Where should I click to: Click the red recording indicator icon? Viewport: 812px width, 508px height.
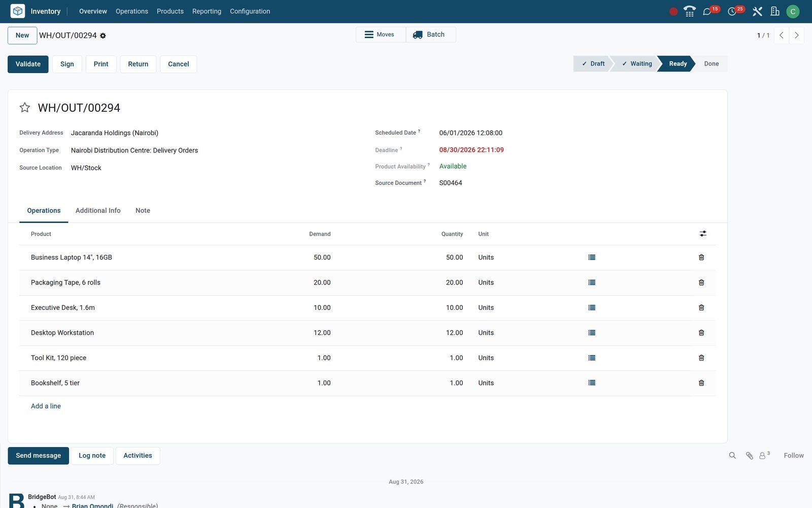coord(673,11)
